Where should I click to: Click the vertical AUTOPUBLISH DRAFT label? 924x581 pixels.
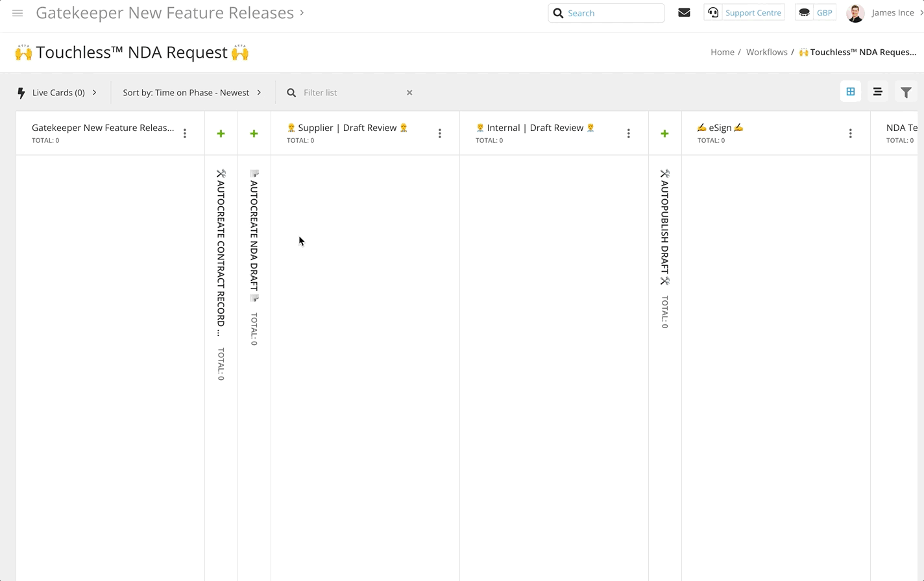click(664, 227)
